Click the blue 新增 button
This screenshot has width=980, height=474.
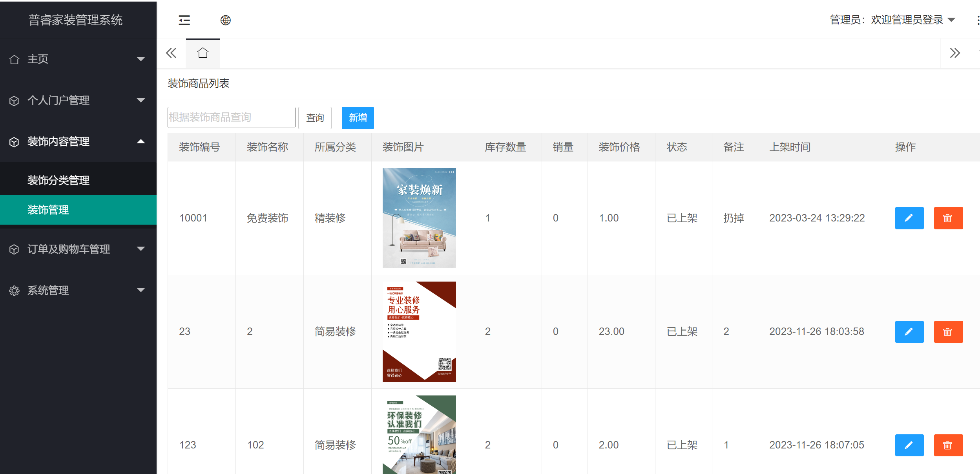point(358,118)
